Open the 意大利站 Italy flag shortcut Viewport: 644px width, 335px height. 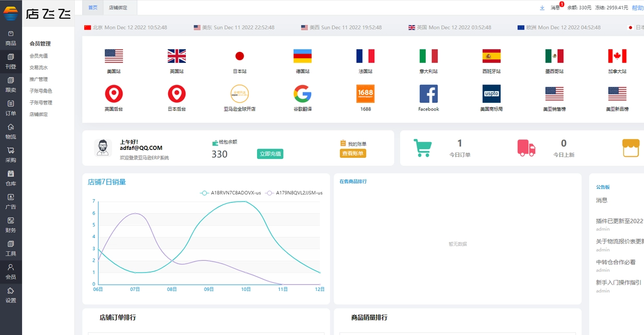click(428, 56)
